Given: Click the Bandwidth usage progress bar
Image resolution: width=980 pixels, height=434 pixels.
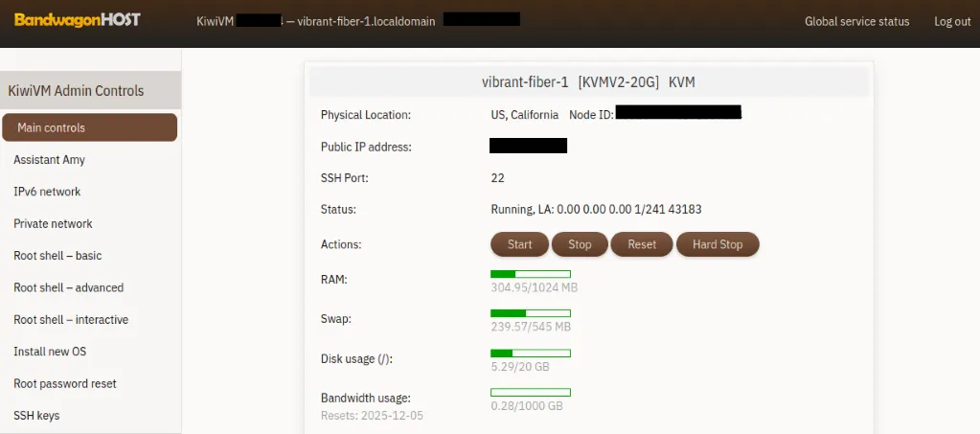Looking at the screenshot, I should [531, 392].
